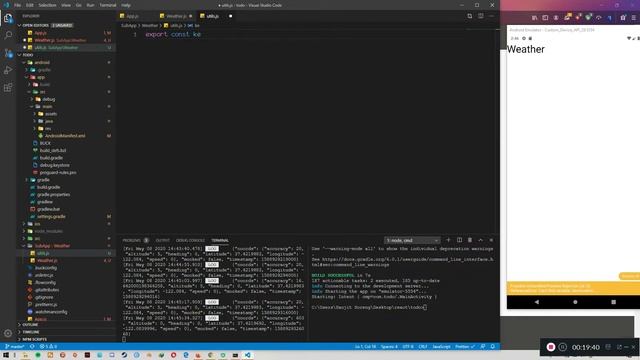This screenshot has height=360, width=640.
Task: Open debug.keystore in the explorer
Action: coord(54,165)
